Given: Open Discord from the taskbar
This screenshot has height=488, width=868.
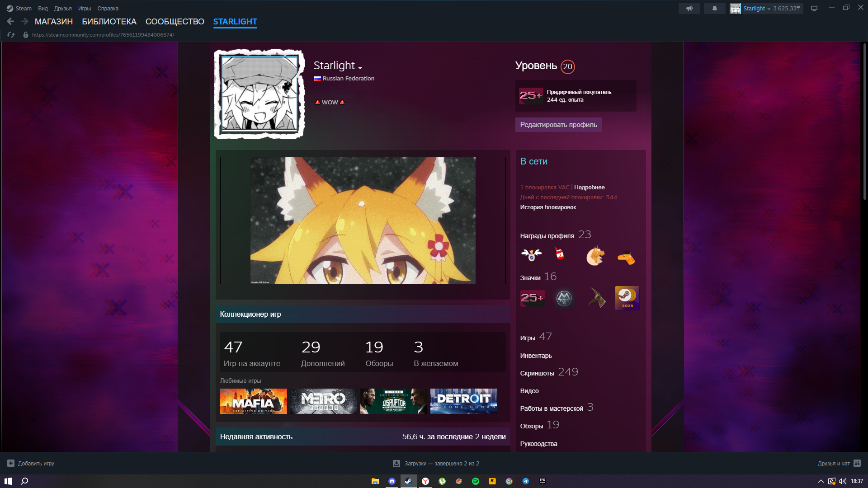Looking at the screenshot, I should click(392, 481).
